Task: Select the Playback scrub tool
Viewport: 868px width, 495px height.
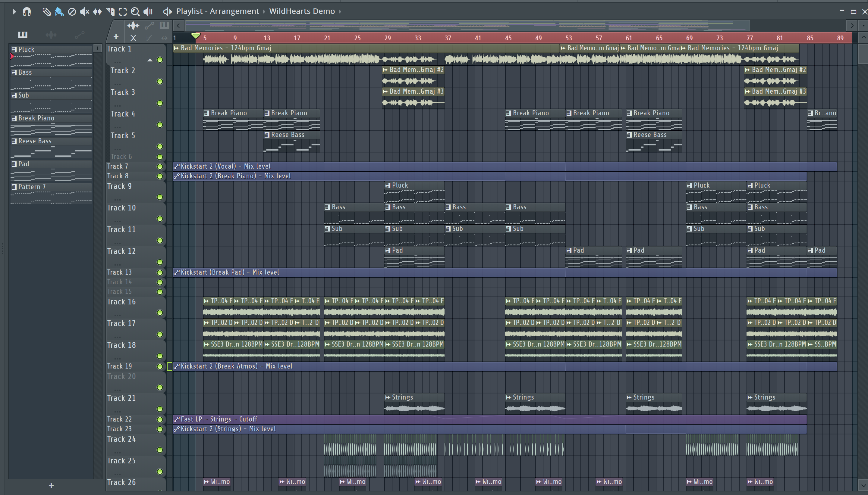Action: (148, 12)
